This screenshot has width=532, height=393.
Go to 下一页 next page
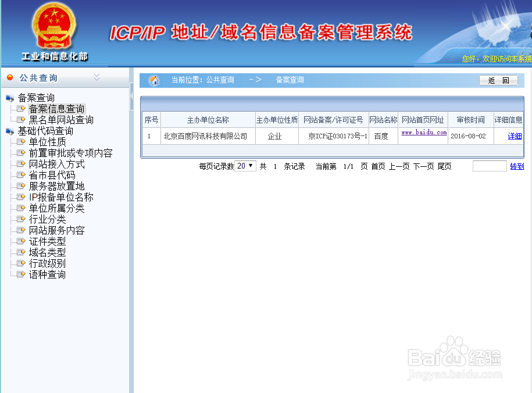[x=423, y=166]
